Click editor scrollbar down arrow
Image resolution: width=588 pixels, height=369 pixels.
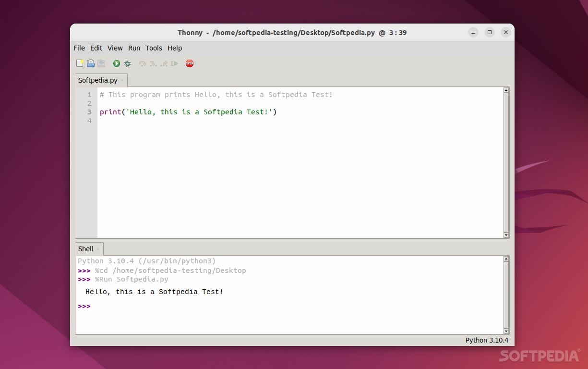point(506,235)
